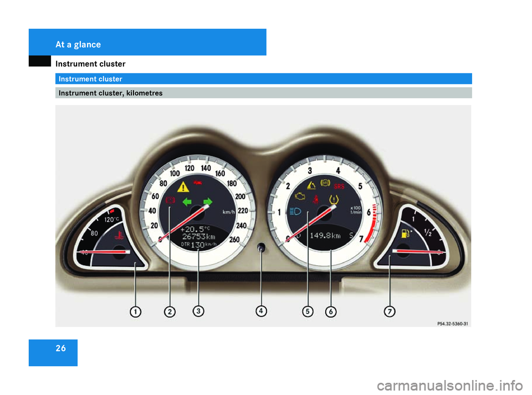Click the '200' mark on the speedometer
Viewport: 532px width, 395px height.
[240, 196]
